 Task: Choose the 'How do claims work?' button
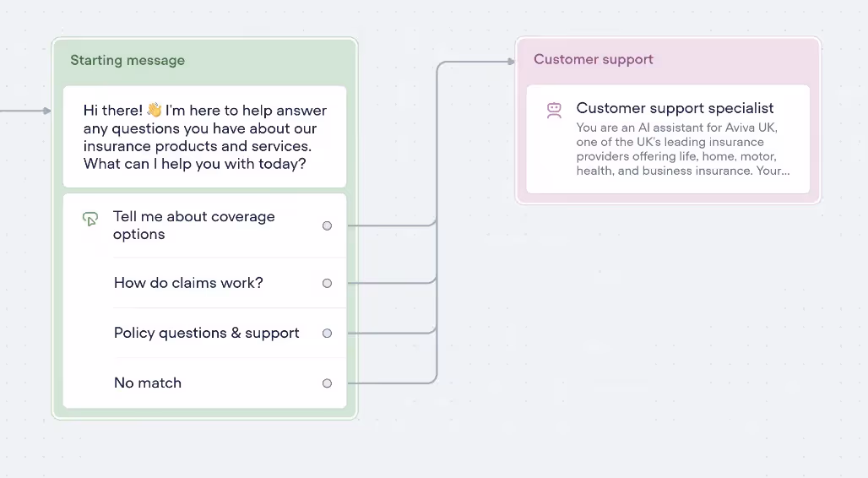click(x=205, y=283)
